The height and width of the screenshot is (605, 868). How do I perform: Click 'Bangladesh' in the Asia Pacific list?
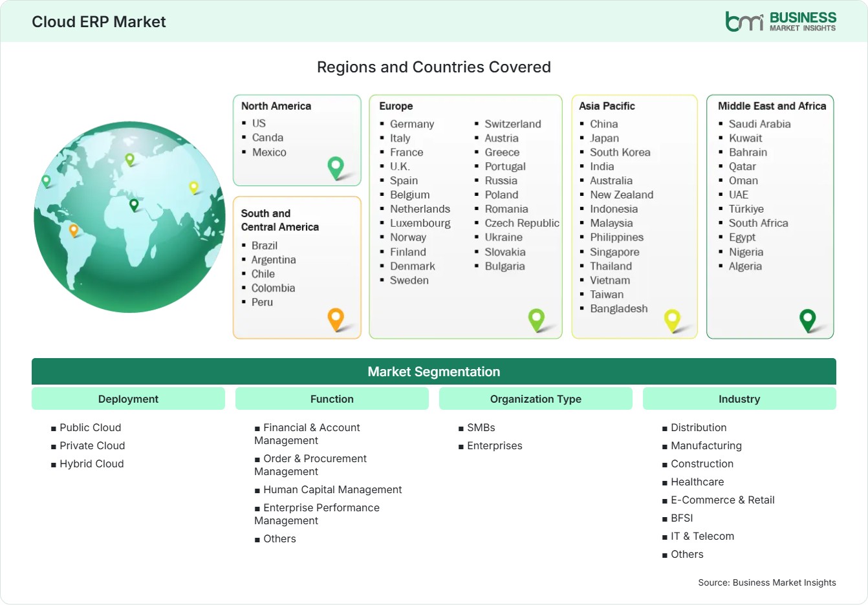[619, 309]
